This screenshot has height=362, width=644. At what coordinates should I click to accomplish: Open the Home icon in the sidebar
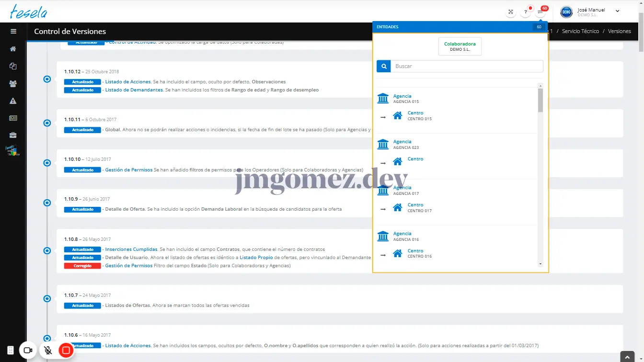[x=13, y=49]
